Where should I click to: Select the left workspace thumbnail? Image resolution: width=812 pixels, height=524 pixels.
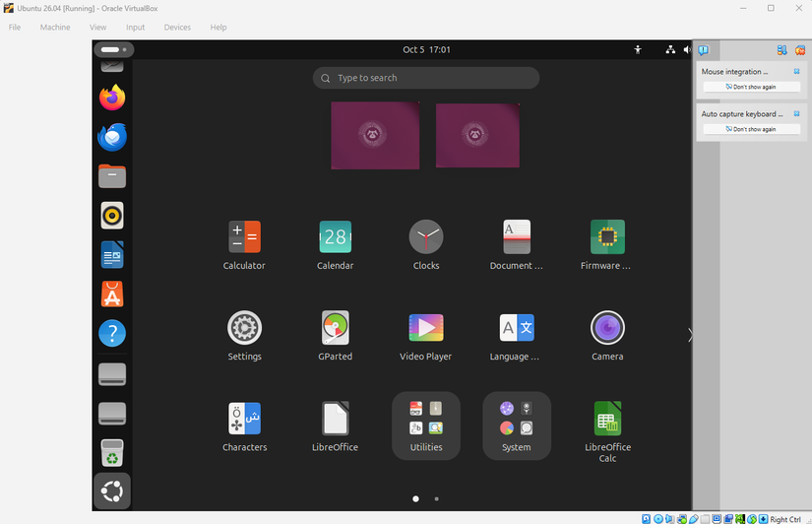coord(375,135)
